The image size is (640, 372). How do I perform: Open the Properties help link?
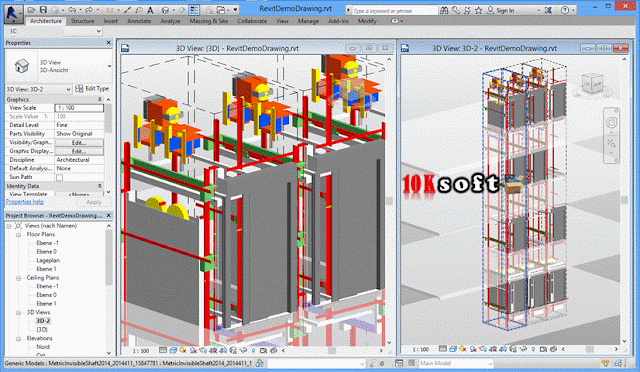(24, 202)
